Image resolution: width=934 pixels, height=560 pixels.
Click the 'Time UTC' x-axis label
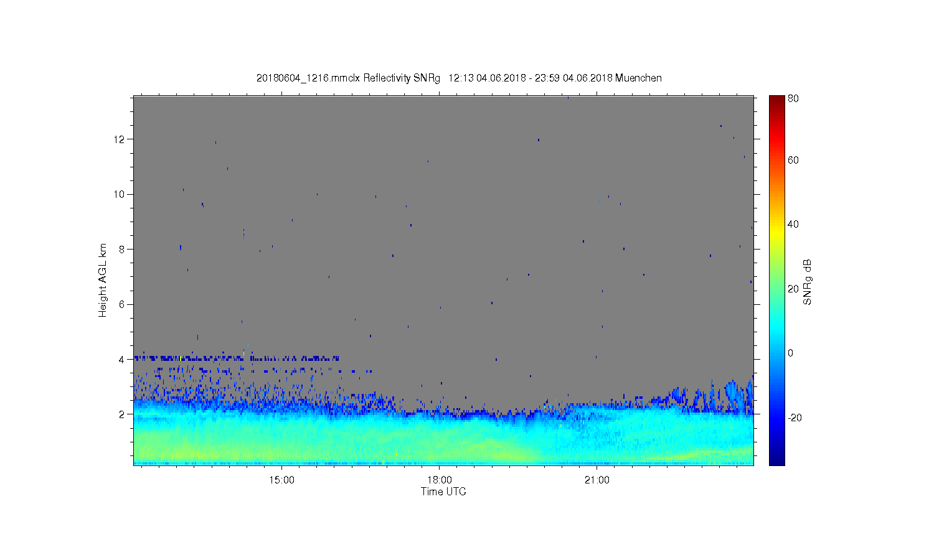pyautogui.click(x=443, y=492)
